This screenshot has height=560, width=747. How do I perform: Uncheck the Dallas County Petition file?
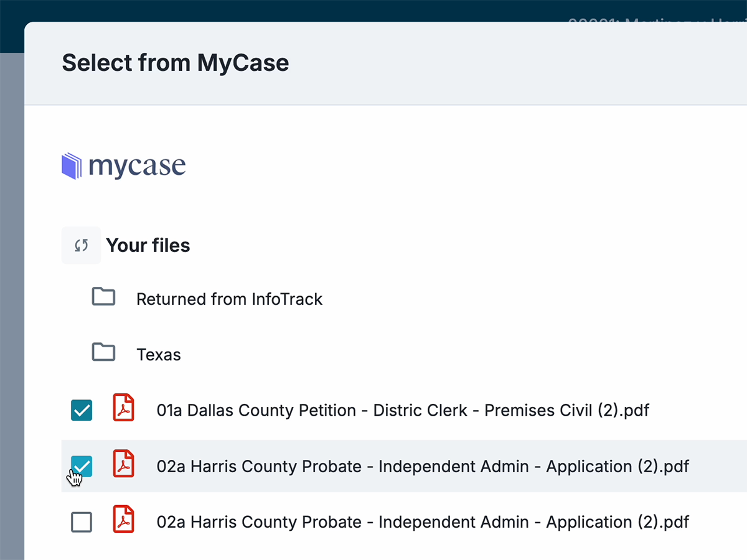[82, 410]
